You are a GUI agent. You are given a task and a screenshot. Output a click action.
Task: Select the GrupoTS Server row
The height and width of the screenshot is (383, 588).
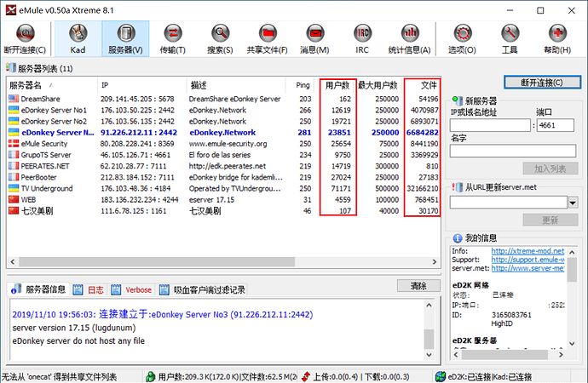[223, 155]
